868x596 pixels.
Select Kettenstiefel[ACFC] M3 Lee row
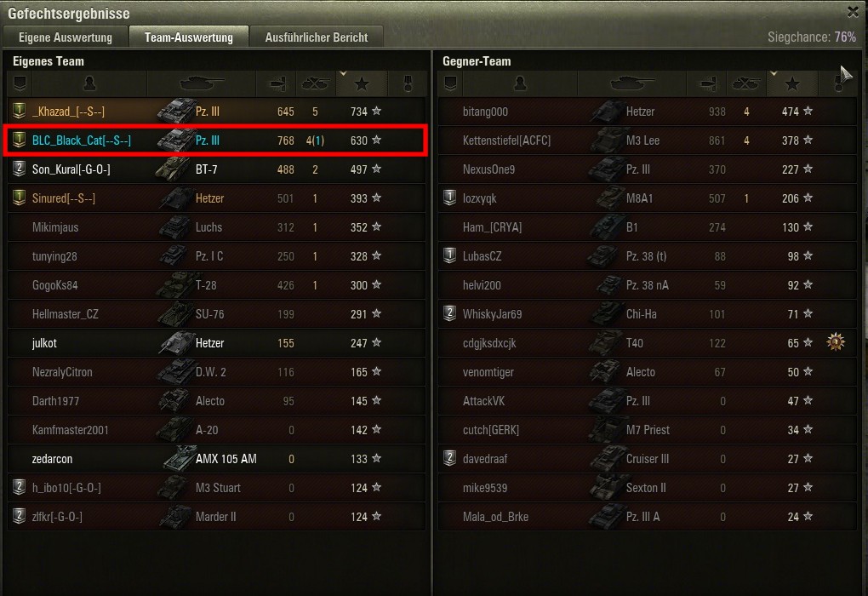647,140
